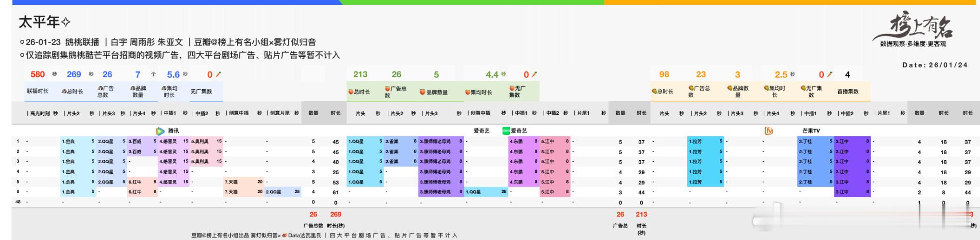Screen dimensions: 980x240
Task: Click Tencent duration value 61 in row 6
Action: [335, 192]
